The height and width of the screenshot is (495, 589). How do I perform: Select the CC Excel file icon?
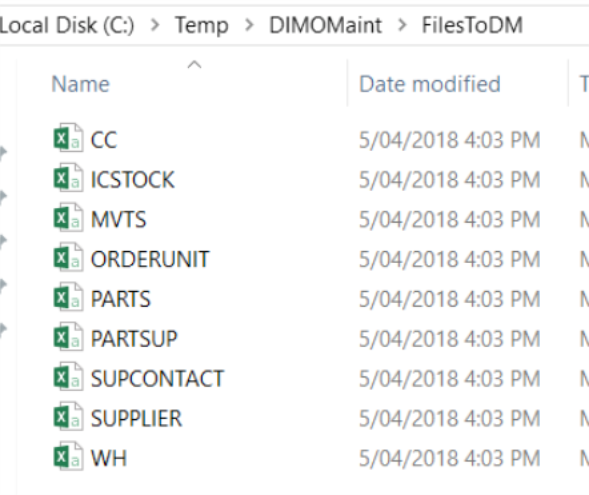tap(68, 138)
